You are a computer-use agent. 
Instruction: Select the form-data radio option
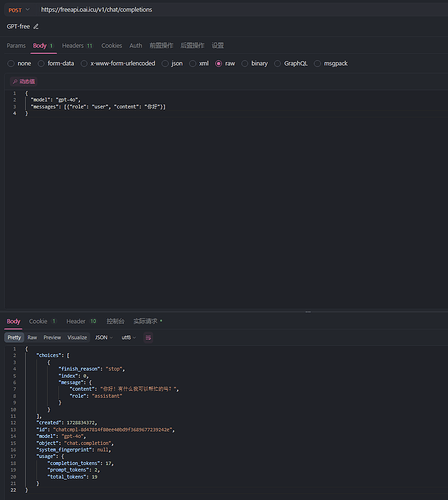click(41, 63)
